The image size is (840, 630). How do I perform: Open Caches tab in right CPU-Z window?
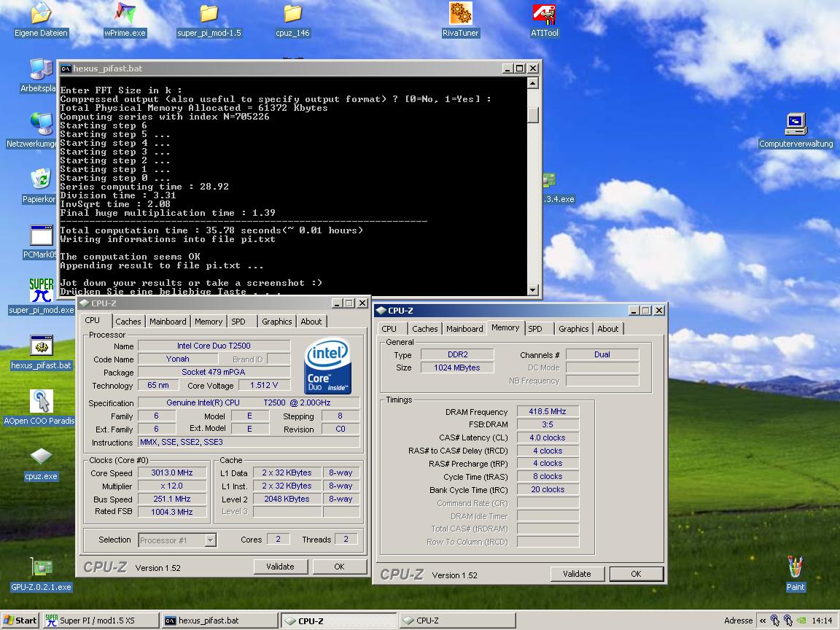coord(425,329)
